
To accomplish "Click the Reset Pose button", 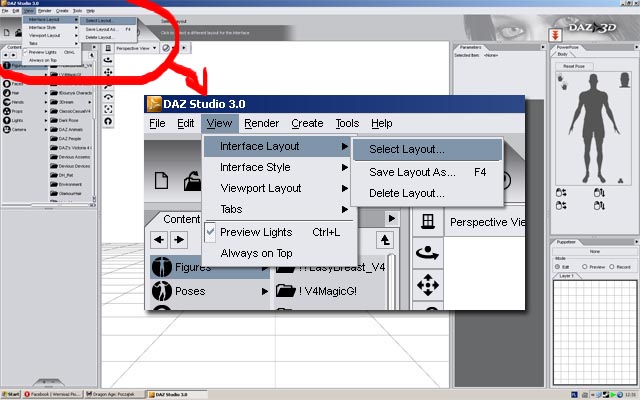I will point(574,66).
